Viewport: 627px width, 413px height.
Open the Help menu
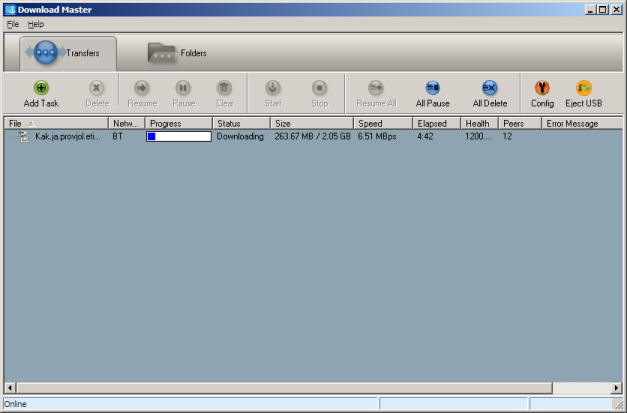(x=36, y=24)
